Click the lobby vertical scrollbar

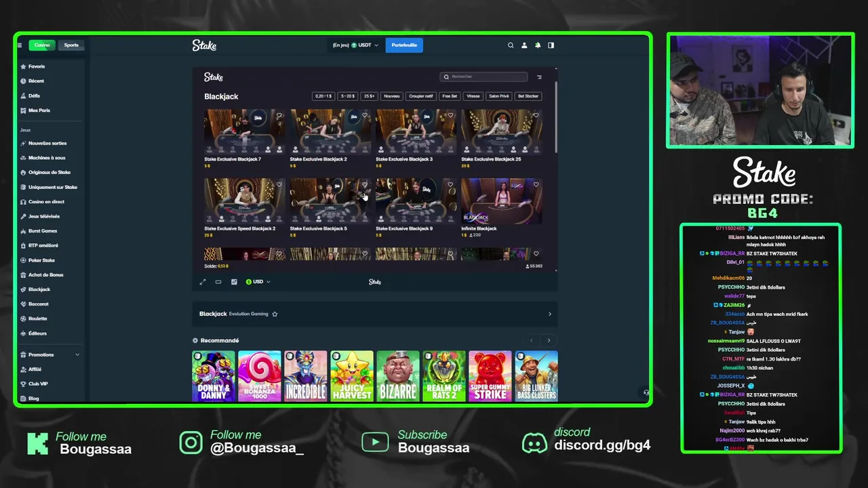556,117
